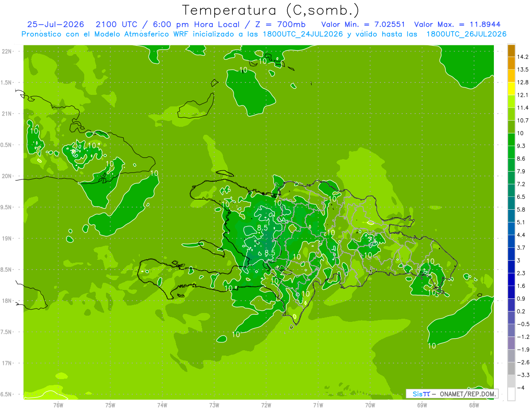
Task: Click the '-3.3' colorbar legend value
Action: 522,375
